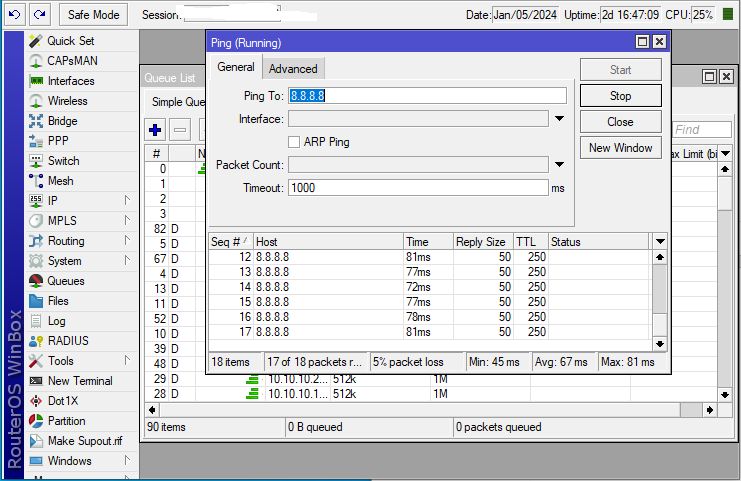Add new queue with plus icon
The height and width of the screenshot is (481, 741).
click(155, 130)
